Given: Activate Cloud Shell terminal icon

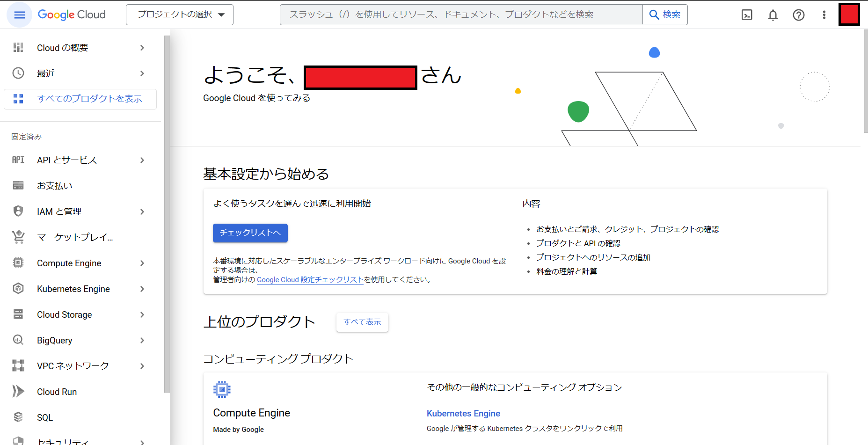Looking at the screenshot, I should pyautogui.click(x=747, y=15).
